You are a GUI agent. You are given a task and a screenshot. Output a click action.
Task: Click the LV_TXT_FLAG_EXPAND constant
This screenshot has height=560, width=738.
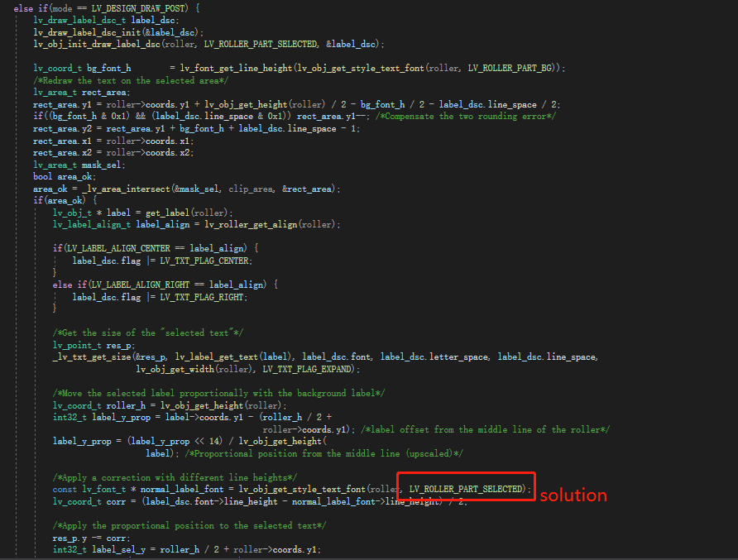click(x=306, y=370)
